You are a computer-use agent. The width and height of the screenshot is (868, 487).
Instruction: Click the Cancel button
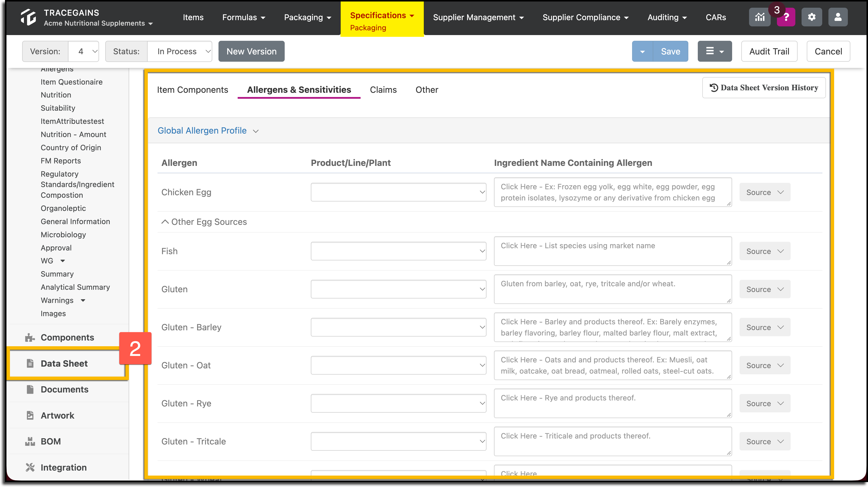click(828, 51)
